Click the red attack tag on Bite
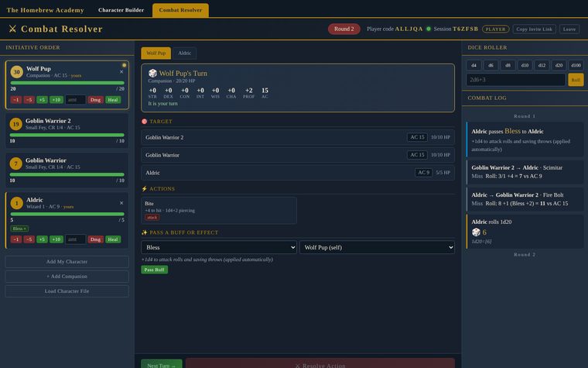This screenshot has width=588, height=368. 152,218
